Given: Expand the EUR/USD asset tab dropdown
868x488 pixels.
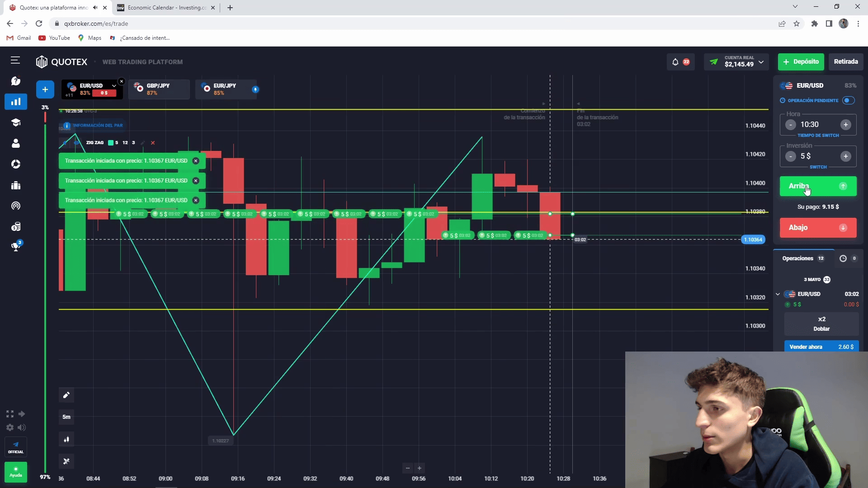Looking at the screenshot, I should point(114,86).
